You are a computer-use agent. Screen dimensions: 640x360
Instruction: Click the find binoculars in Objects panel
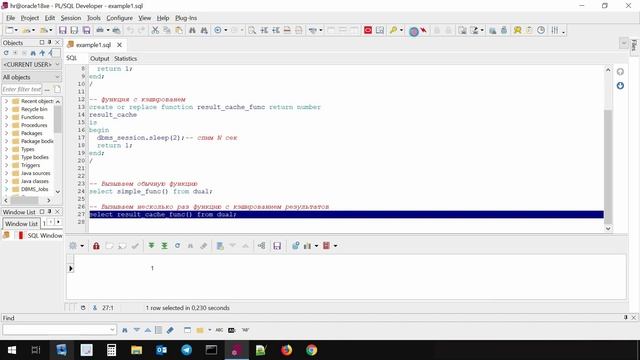pyautogui.click(x=33, y=53)
